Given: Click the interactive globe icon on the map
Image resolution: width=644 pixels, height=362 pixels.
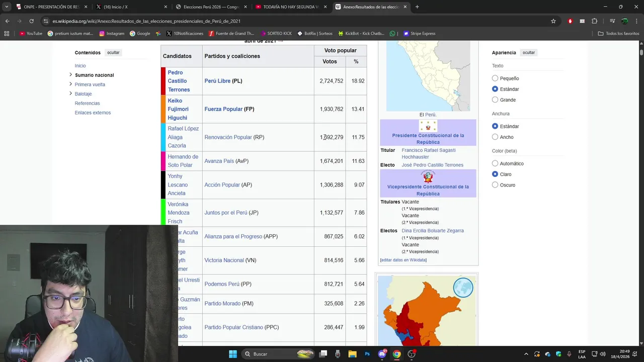Looking at the screenshot, I should click(x=463, y=288).
